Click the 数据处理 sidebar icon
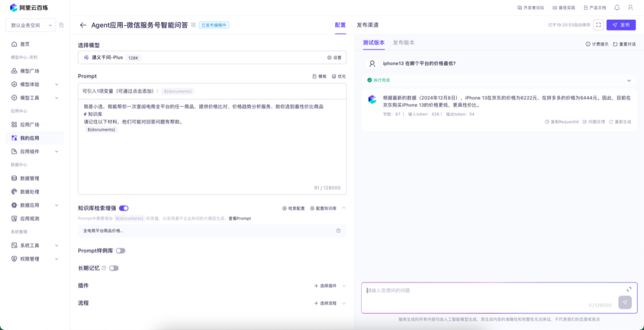644x330 pixels. tap(14, 192)
